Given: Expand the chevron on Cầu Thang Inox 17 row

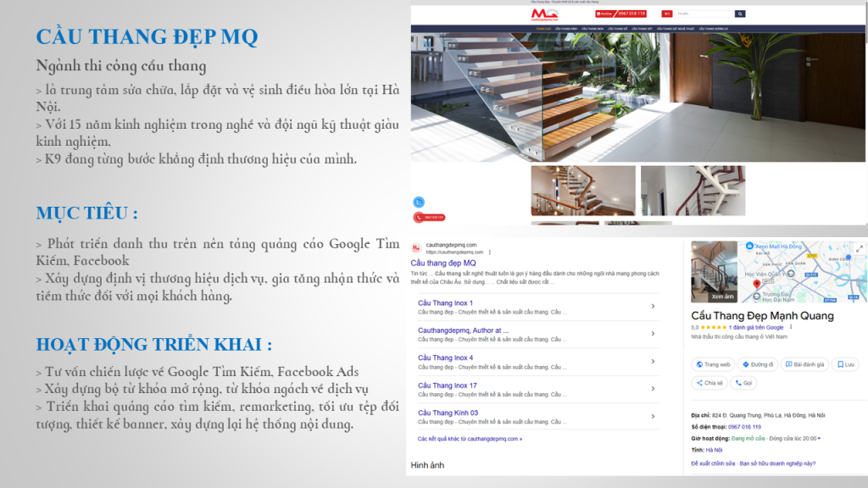Looking at the screenshot, I should pyautogui.click(x=654, y=388).
